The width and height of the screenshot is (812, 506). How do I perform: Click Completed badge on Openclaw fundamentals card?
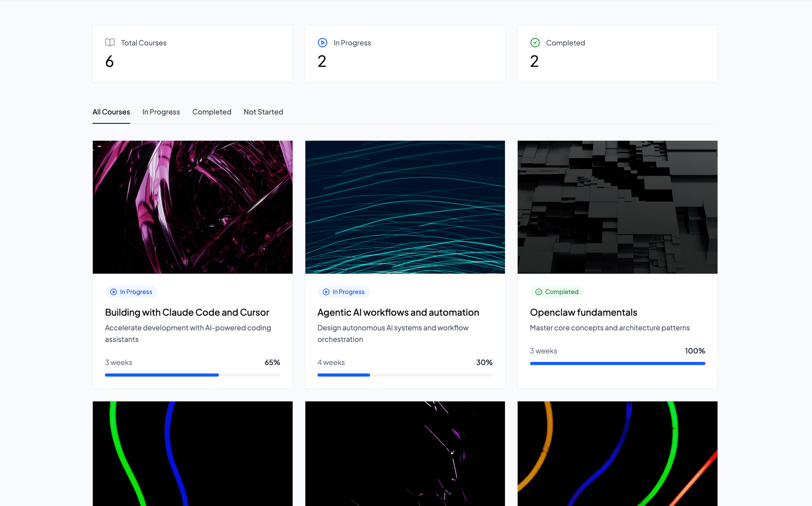click(557, 292)
